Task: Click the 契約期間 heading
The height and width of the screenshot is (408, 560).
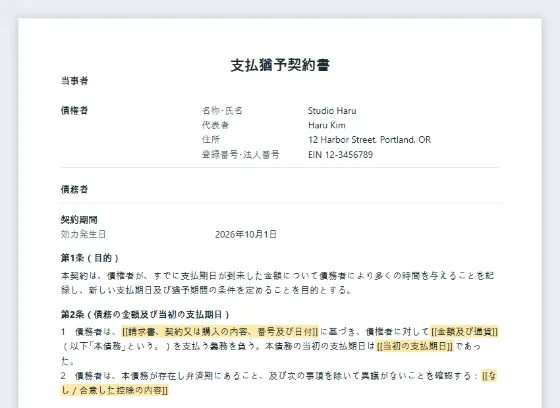Action: tap(79, 220)
